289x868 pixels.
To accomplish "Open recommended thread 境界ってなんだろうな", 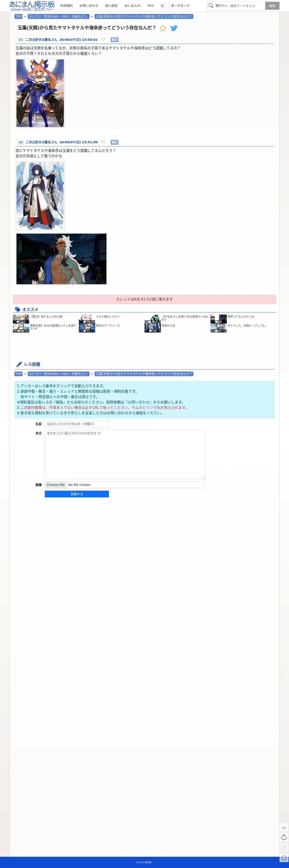I will click(241, 316).
